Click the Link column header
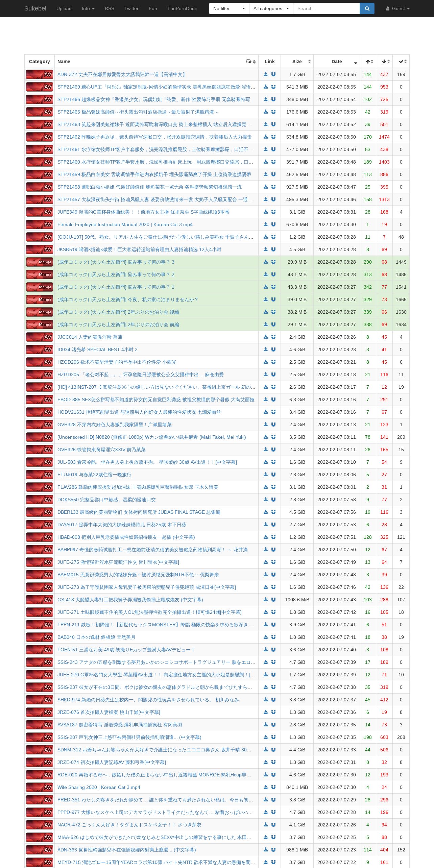This screenshot has width=434, height=868. (269, 62)
